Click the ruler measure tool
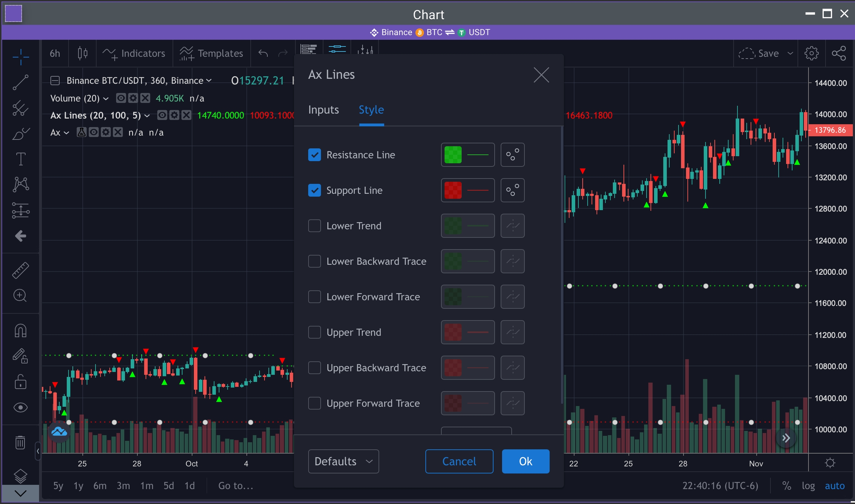 tap(20, 270)
